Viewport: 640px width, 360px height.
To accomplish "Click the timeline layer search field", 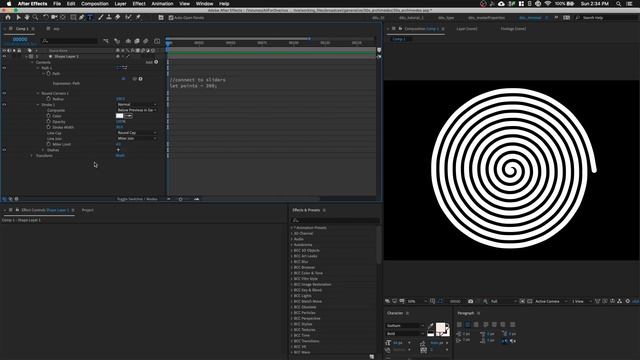I will pos(69,41).
